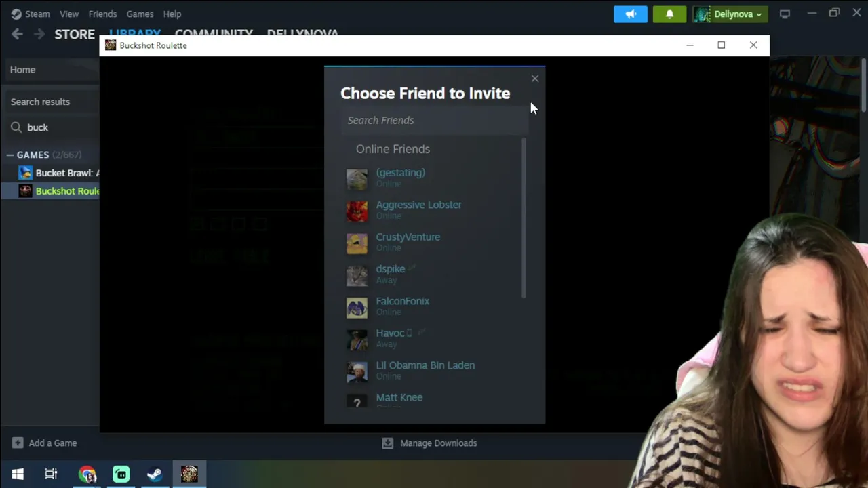The width and height of the screenshot is (868, 488).
Task: Open the notifications bell
Action: coord(669,14)
